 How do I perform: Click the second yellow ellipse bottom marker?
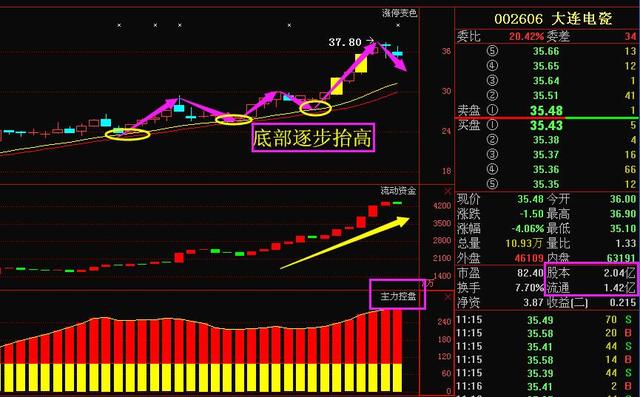(233, 120)
